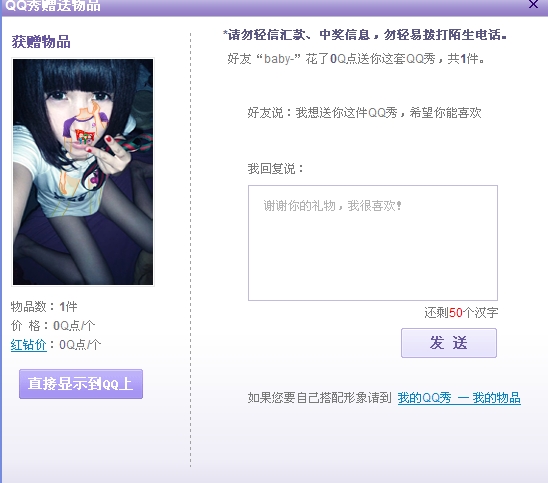Click the 获赠物品 heading
This screenshot has height=483, width=548.
pos(41,42)
